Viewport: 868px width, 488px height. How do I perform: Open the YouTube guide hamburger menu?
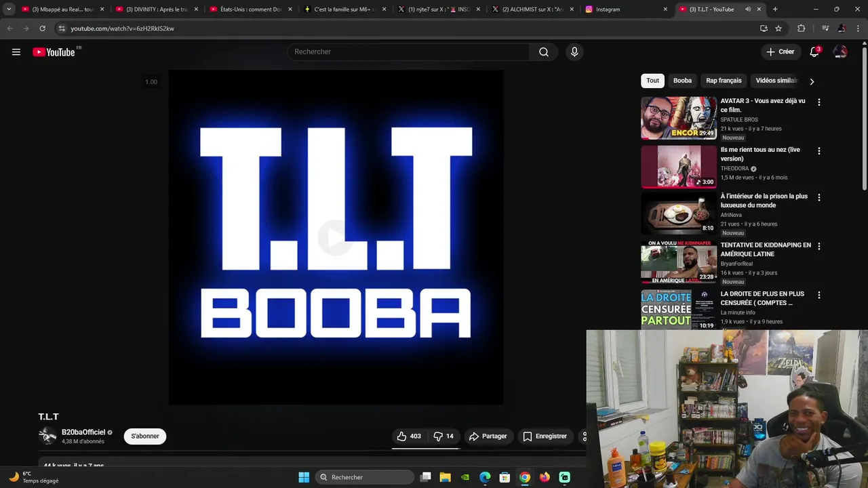click(x=16, y=52)
